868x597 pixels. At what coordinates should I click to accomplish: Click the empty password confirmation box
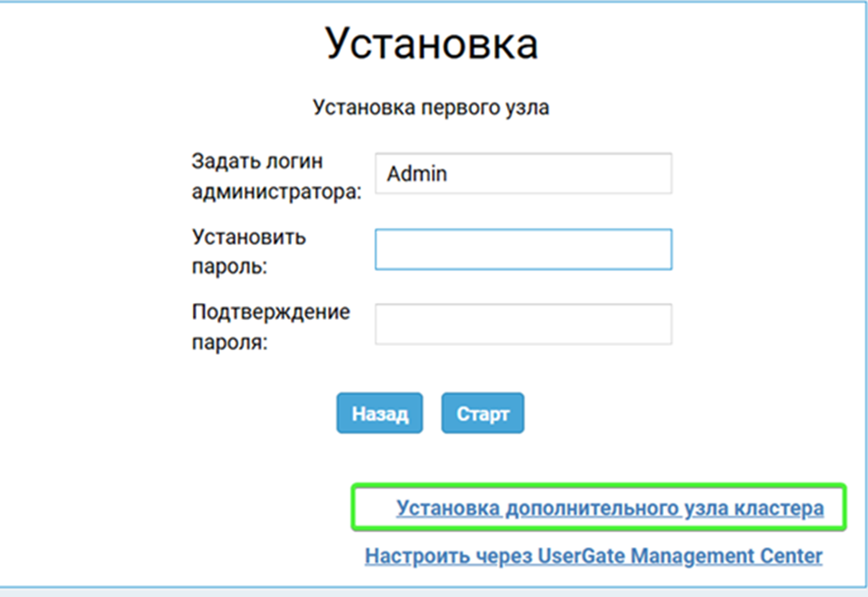click(523, 324)
